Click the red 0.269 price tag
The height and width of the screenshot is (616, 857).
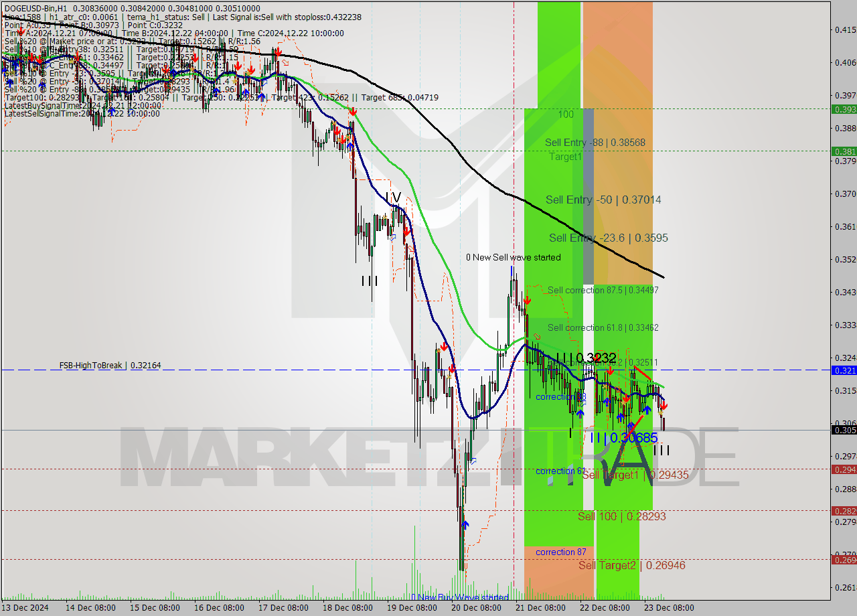844,560
